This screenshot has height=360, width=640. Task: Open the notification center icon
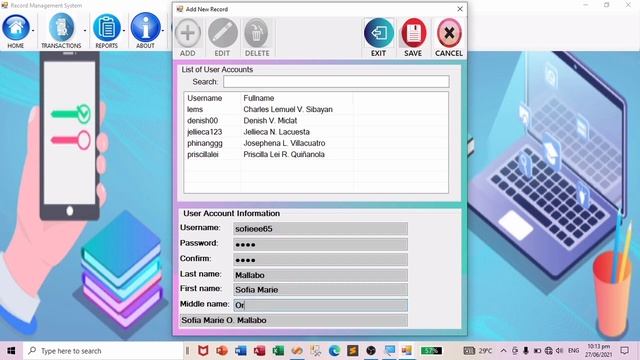(x=624, y=351)
